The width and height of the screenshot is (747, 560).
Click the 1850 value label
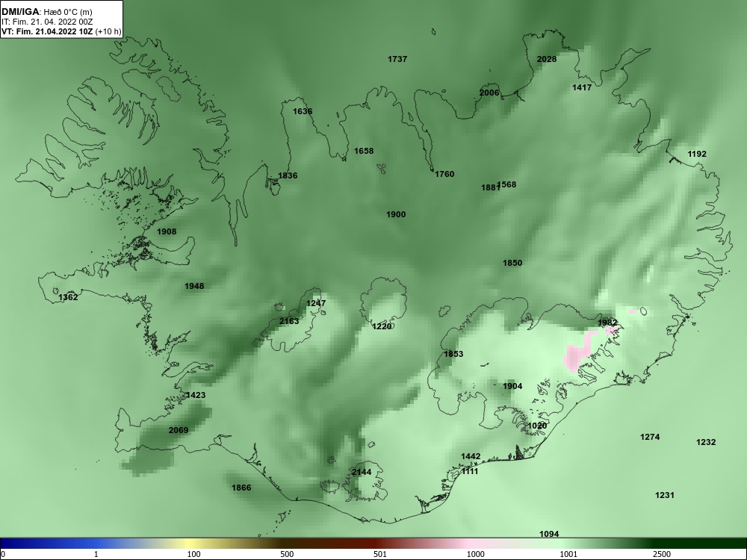(512, 263)
